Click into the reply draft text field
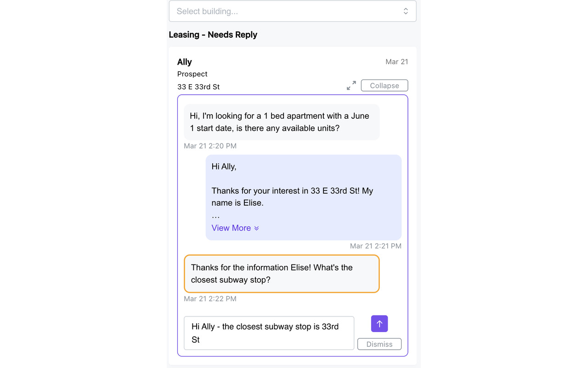The width and height of the screenshot is (588, 368). tap(269, 333)
